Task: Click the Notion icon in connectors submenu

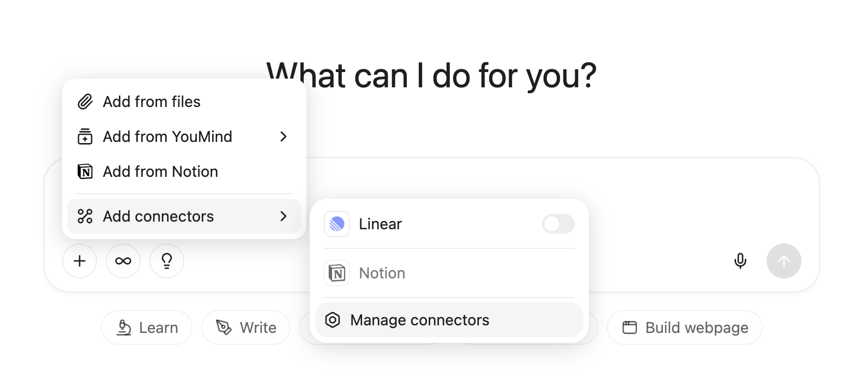Action: pos(337,273)
